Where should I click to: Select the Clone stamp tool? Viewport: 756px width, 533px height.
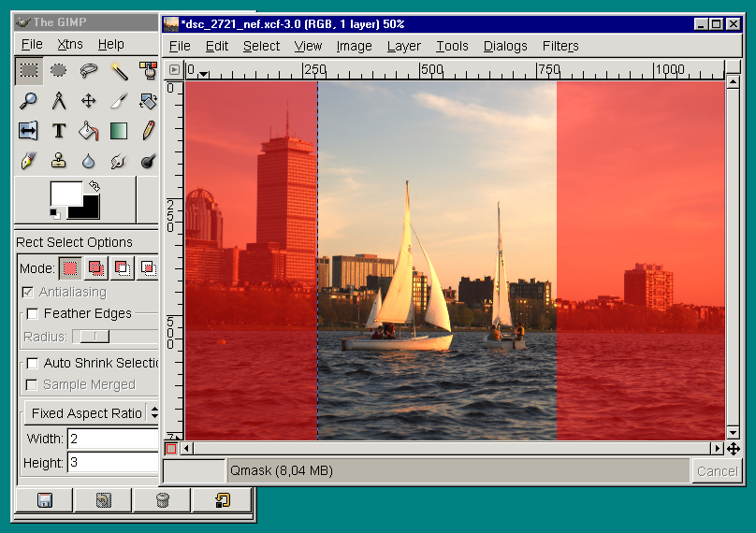pyautogui.click(x=58, y=161)
